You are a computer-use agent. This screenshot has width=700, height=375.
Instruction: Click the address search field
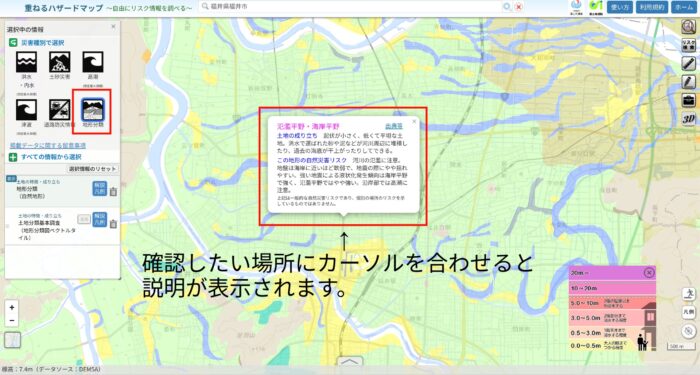click(x=350, y=7)
